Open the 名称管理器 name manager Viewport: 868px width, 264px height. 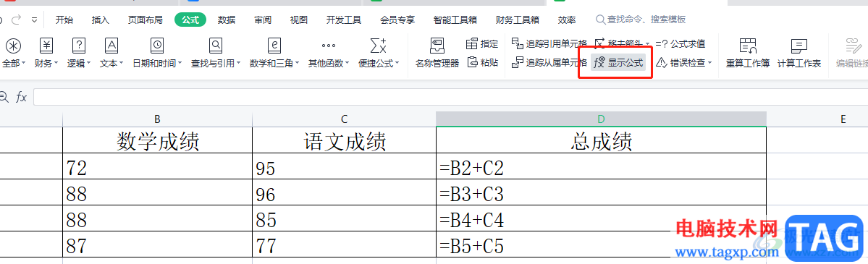pos(437,53)
